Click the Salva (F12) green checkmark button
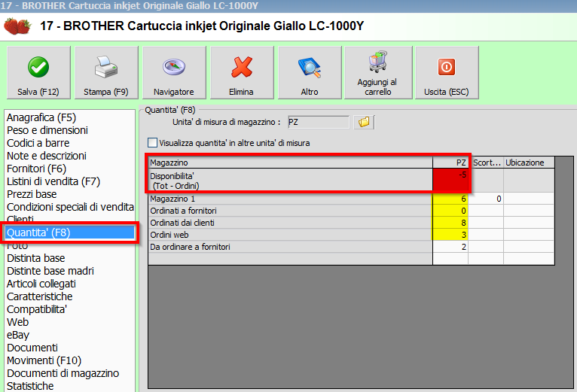This screenshot has width=577, height=392. pos(38,72)
